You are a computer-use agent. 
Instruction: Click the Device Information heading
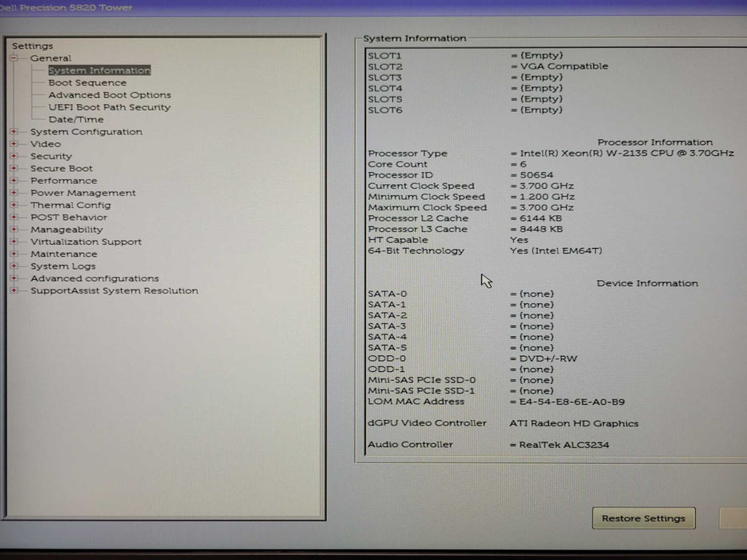[648, 283]
